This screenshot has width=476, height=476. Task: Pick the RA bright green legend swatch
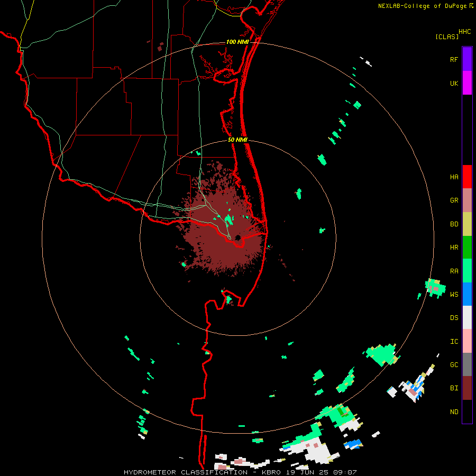click(467, 271)
